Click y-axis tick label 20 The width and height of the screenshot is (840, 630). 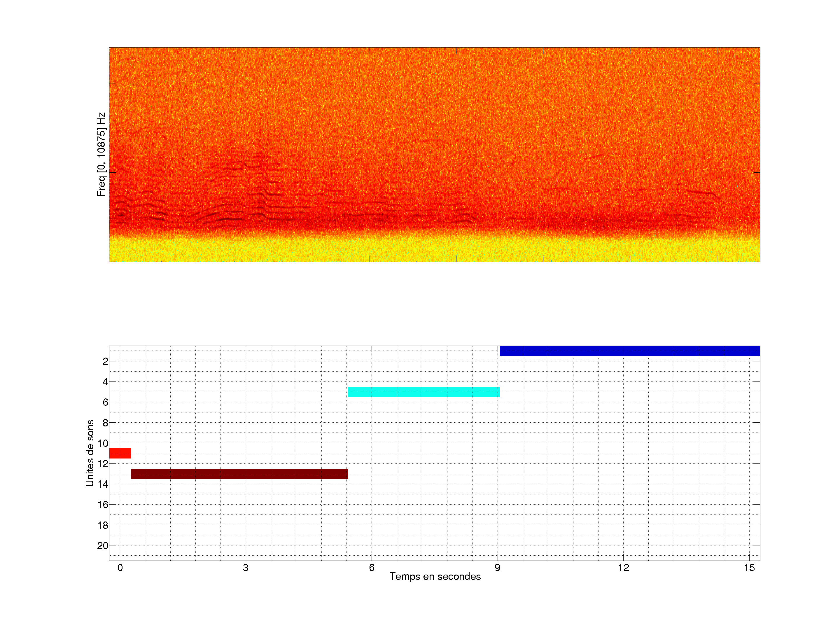[x=103, y=546]
